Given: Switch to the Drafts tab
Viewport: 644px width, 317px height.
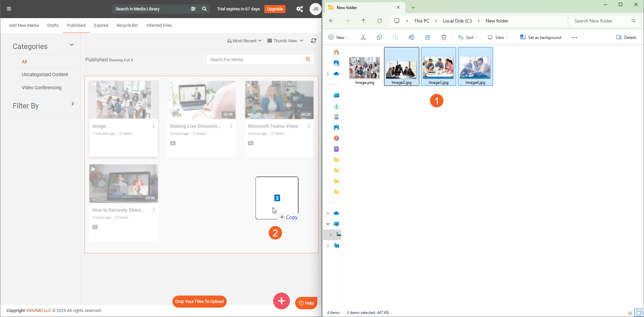Looking at the screenshot, I should click(x=53, y=25).
